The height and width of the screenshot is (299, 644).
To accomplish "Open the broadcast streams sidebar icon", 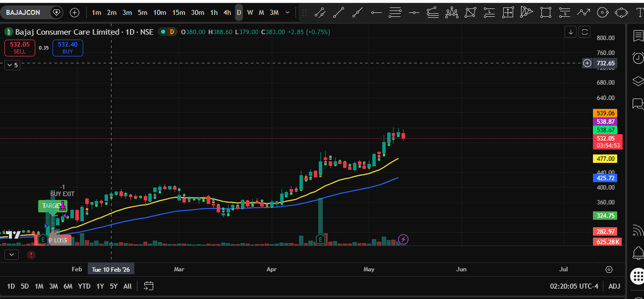I will click(638, 230).
